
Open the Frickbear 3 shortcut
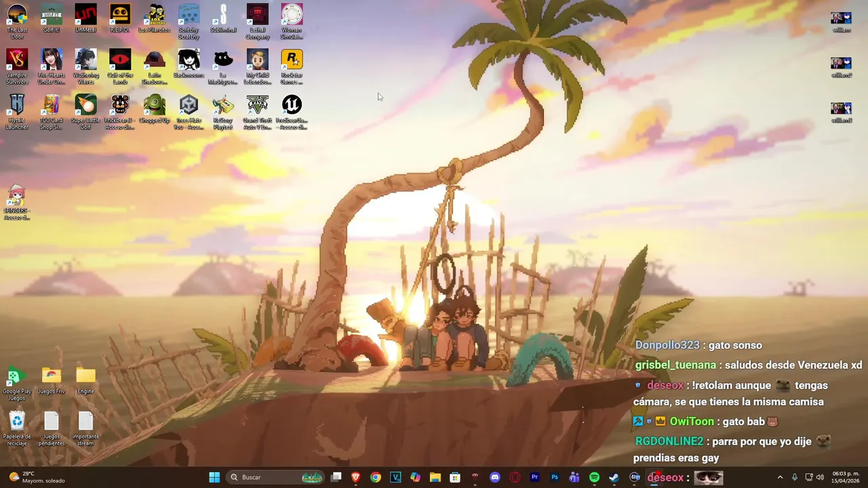tap(120, 112)
